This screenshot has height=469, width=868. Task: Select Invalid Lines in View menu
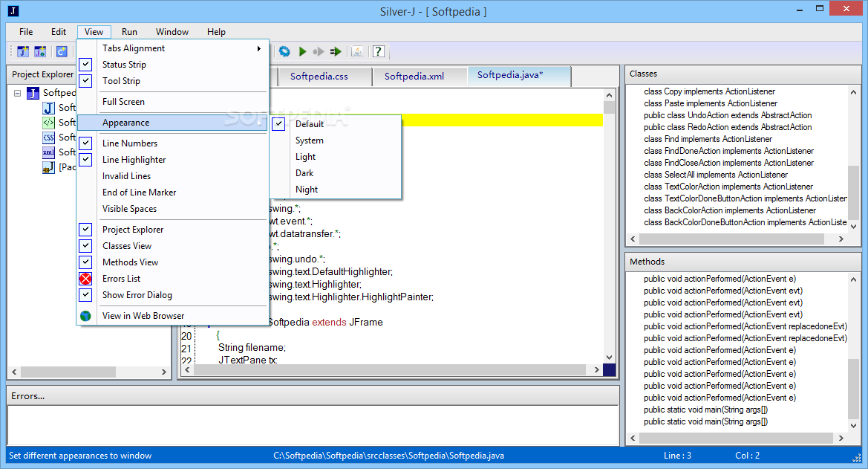[x=173, y=175]
